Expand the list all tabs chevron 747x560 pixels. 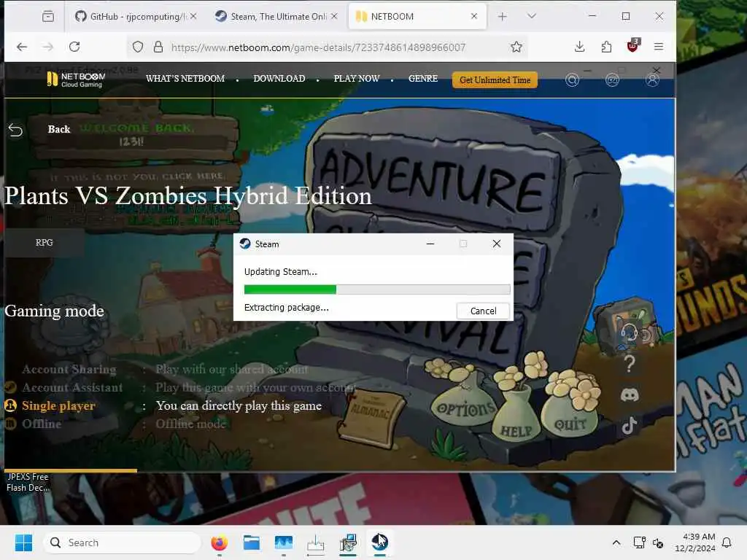[532, 16]
